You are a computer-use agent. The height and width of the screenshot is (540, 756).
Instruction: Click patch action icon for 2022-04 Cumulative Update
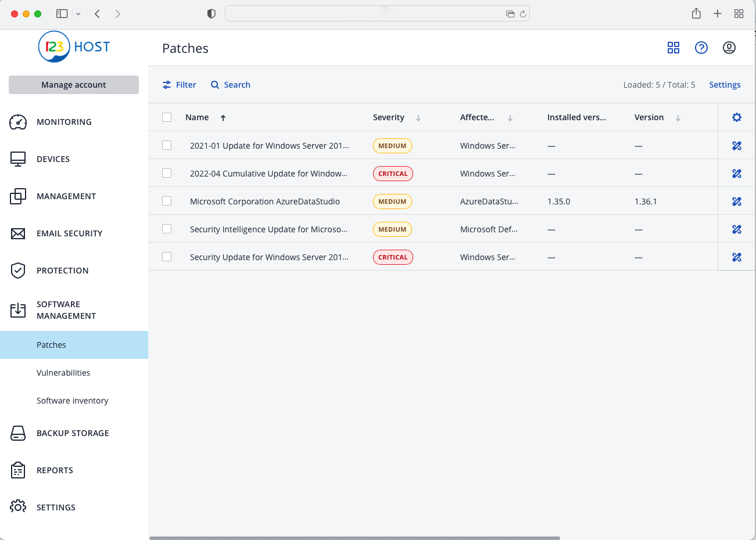(x=736, y=174)
